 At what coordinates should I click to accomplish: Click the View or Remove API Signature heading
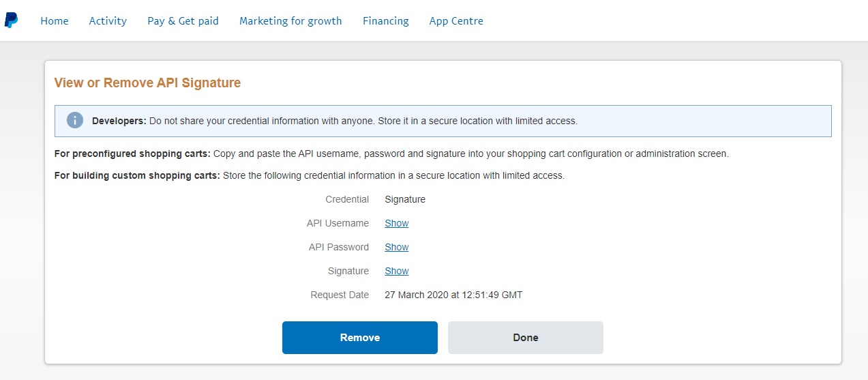point(147,83)
